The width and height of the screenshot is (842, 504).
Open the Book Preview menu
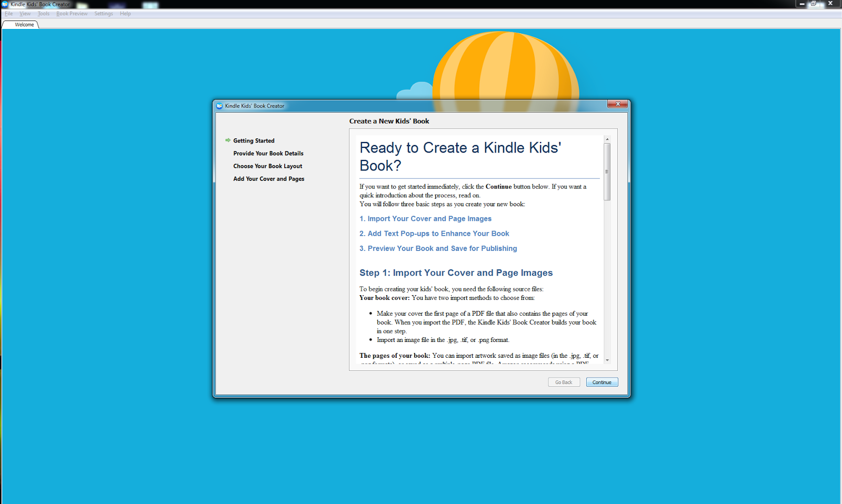pos(72,14)
